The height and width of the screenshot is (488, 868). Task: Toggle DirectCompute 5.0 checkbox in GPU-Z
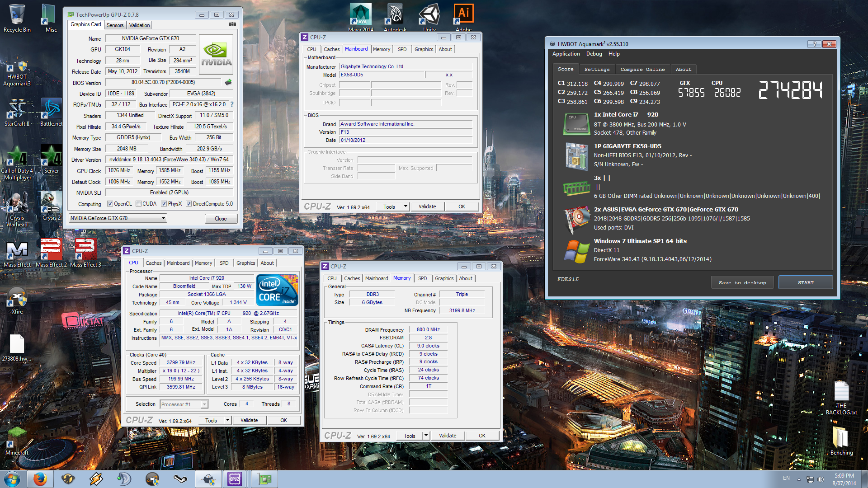[189, 204]
